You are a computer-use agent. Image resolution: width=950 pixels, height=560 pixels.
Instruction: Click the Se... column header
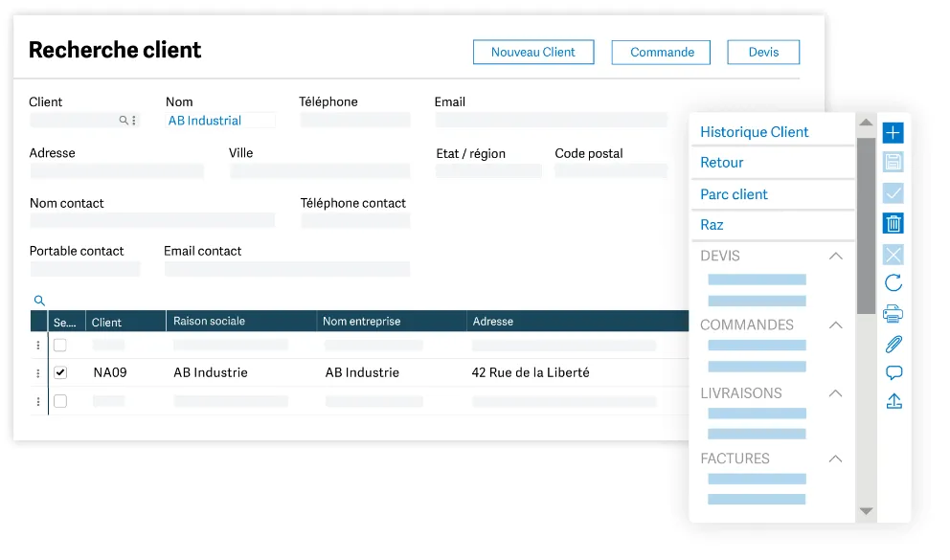point(66,322)
